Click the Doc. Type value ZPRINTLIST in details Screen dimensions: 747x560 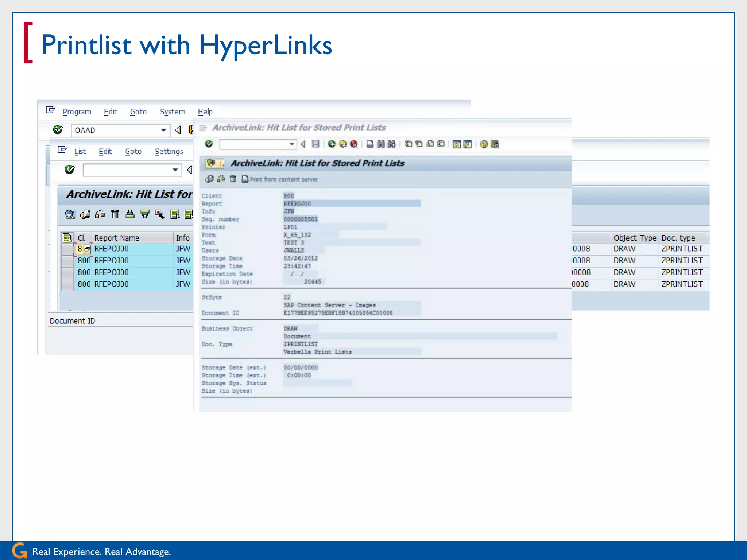click(x=301, y=344)
